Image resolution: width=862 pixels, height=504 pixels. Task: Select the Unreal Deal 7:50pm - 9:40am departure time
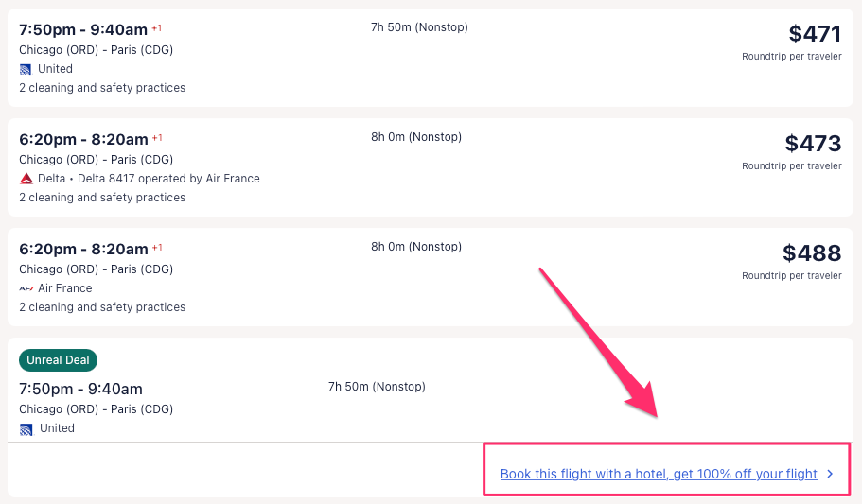click(80, 389)
